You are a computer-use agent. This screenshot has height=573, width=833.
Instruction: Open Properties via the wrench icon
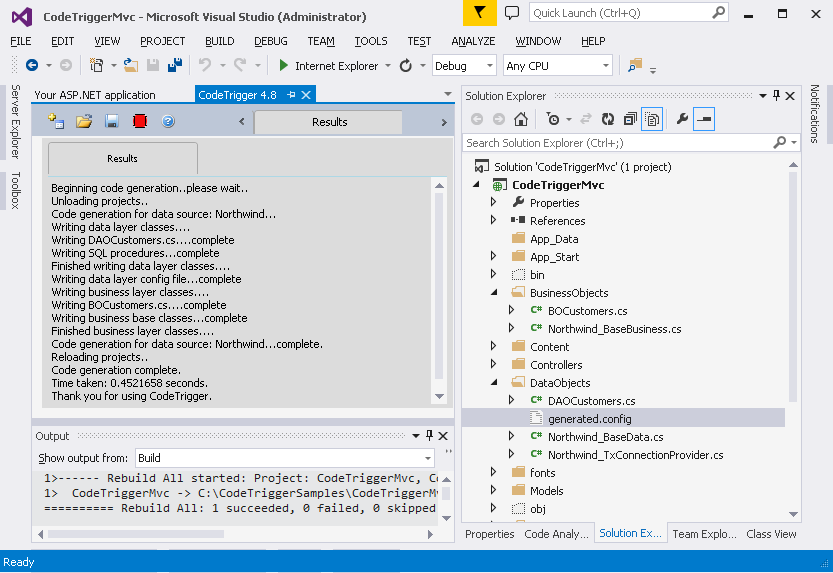click(682, 119)
